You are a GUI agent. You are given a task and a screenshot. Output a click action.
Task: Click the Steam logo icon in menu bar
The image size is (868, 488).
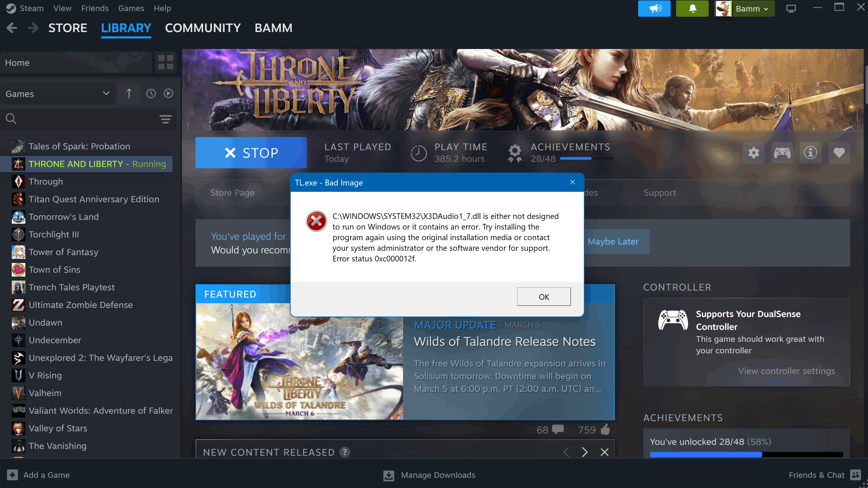tap(11, 8)
